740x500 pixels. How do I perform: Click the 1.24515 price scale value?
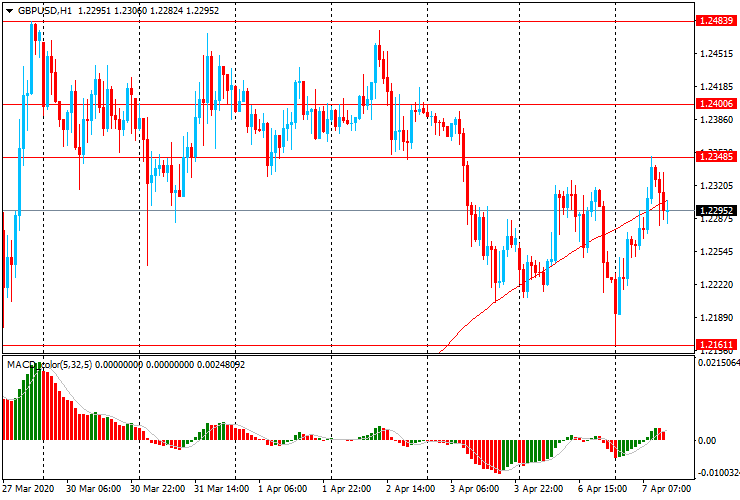click(717, 54)
